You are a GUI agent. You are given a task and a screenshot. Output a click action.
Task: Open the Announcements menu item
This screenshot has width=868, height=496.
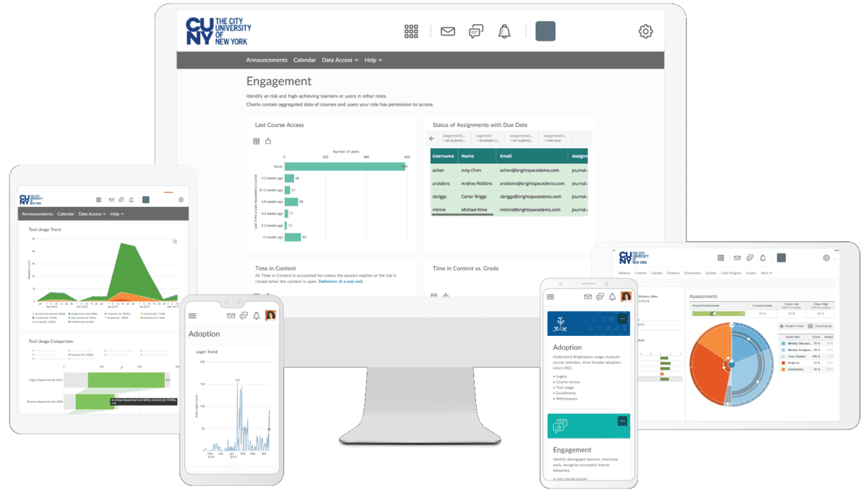(267, 60)
